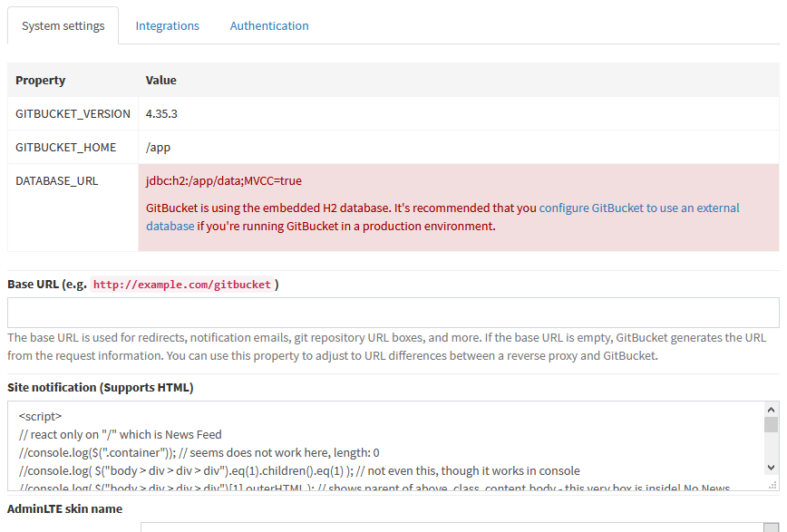
Task: Select the 4.35.3 version value
Action: click(161, 114)
